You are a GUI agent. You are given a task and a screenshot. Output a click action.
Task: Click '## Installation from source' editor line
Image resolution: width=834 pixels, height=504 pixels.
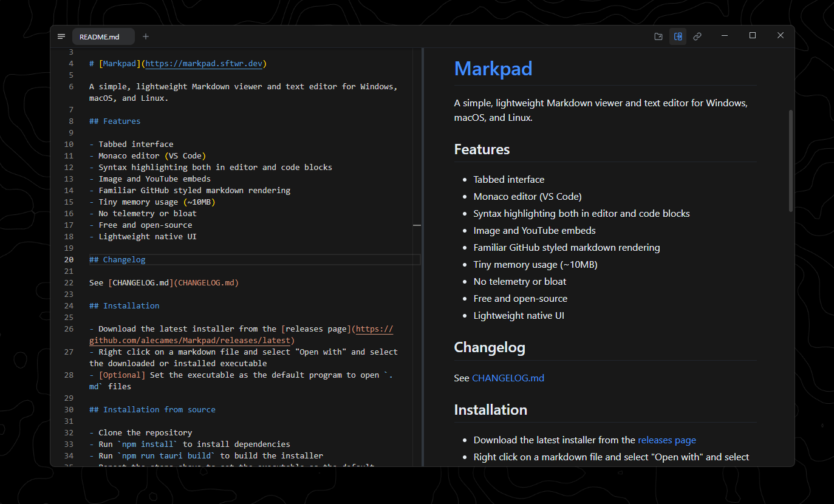click(x=152, y=409)
